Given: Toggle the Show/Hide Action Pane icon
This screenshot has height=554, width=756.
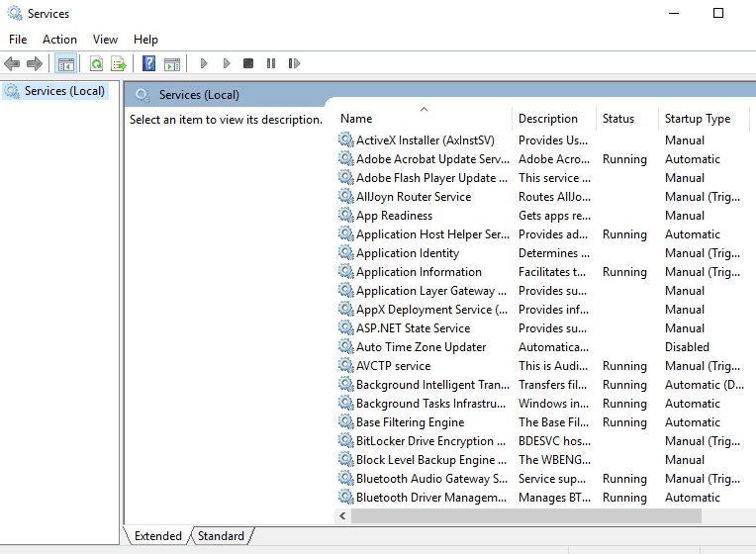Looking at the screenshot, I should coord(172,63).
